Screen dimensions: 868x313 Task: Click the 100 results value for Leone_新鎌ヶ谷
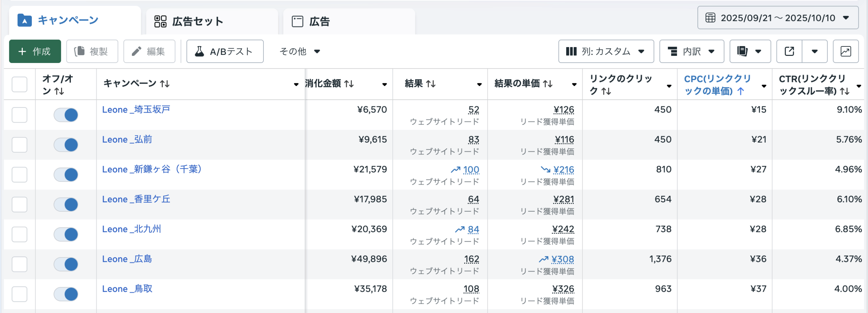click(x=471, y=169)
